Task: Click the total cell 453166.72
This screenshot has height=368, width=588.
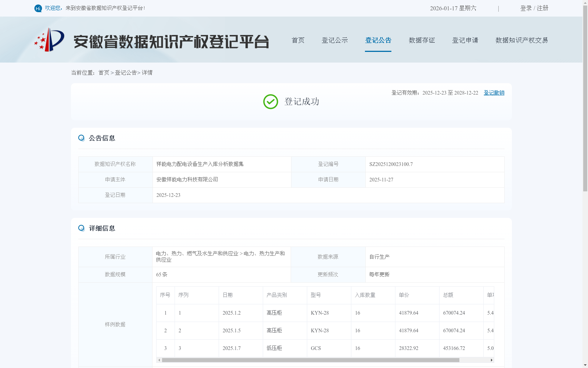Action: click(454, 348)
